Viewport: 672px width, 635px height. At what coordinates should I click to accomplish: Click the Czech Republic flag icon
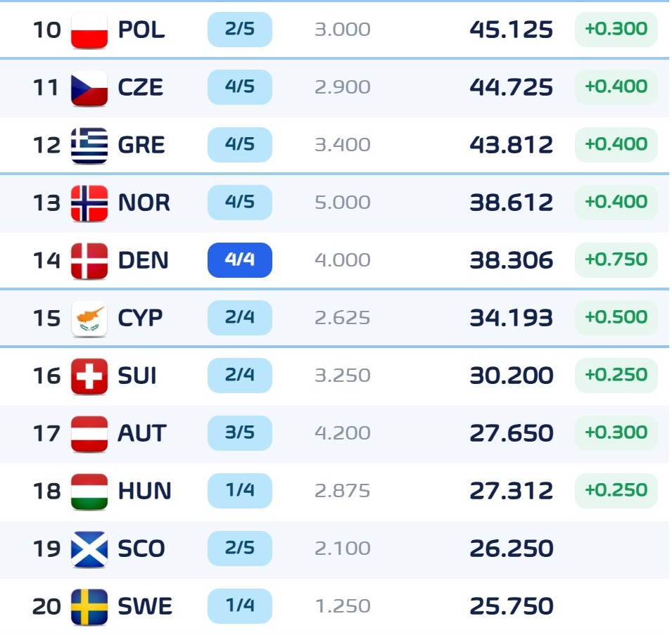coord(89,88)
